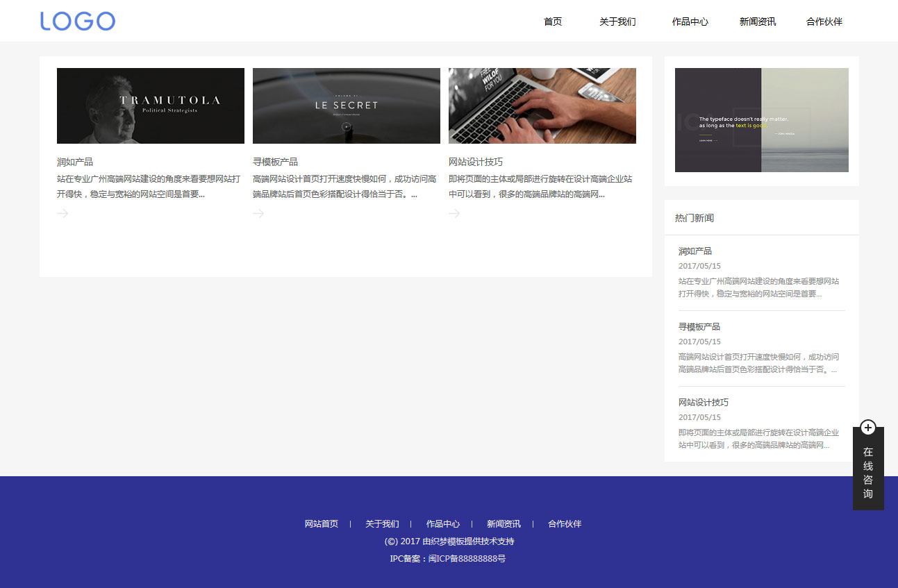898x588 pixels.
Task: Click the sidebar typeface banner image
Action: click(x=762, y=120)
